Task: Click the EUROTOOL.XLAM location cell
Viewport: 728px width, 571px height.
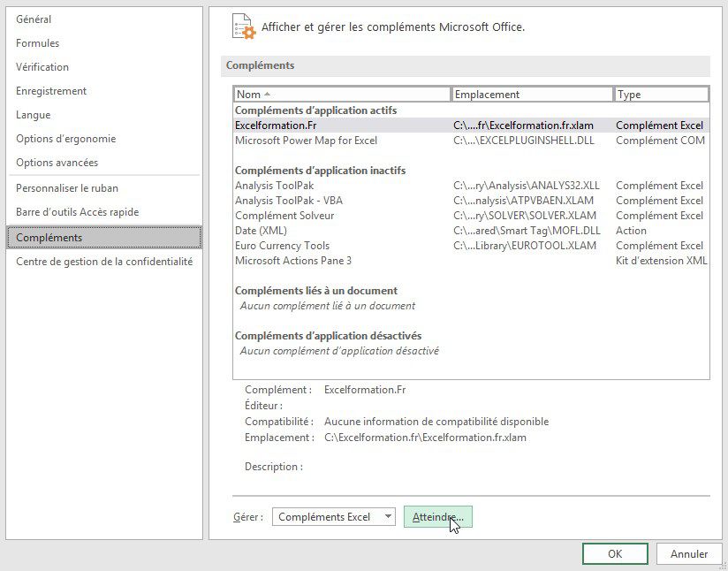Action: pos(525,246)
